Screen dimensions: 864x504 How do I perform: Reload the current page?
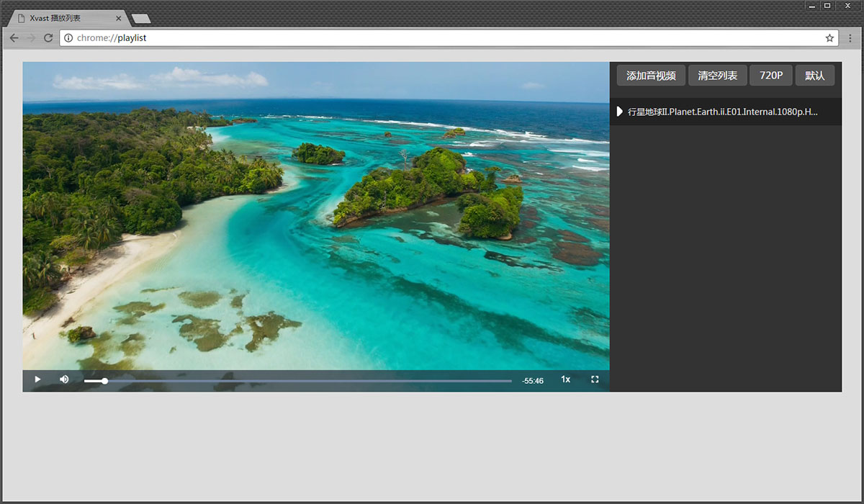point(48,37)
